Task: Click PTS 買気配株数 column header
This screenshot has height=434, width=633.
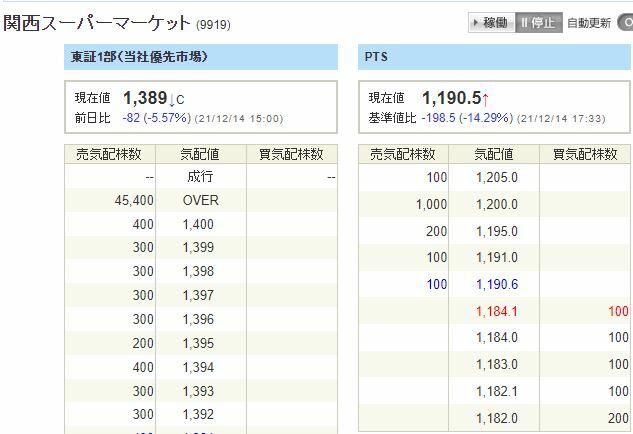Action: [585, 154]
